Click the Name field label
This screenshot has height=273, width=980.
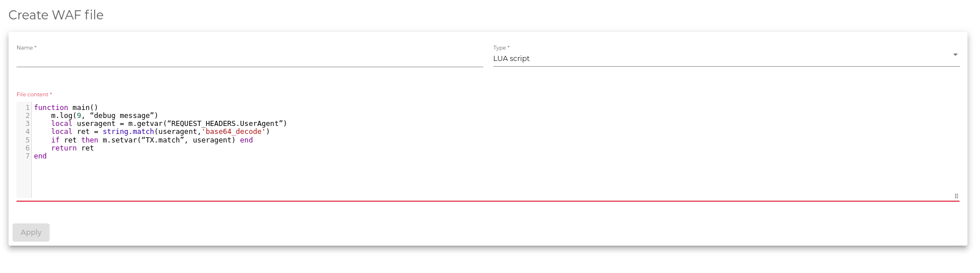click(x=26, y=48)
